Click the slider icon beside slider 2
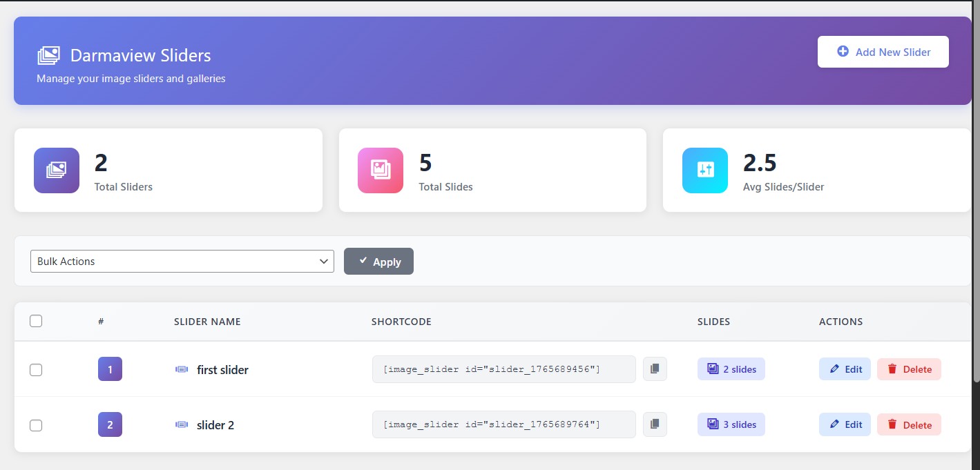The width and height of the screenshot is (980, 470). tap(182, 424)
